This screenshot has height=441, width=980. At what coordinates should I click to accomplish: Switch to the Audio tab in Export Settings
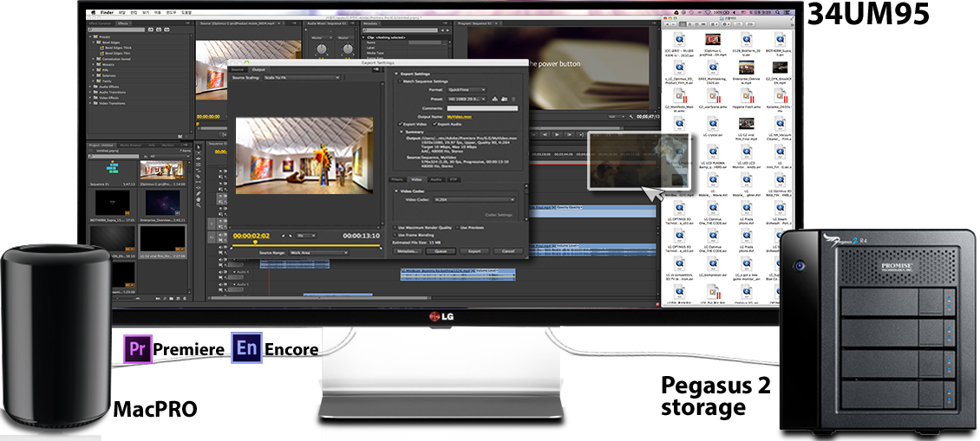click(x=435, y=178)
